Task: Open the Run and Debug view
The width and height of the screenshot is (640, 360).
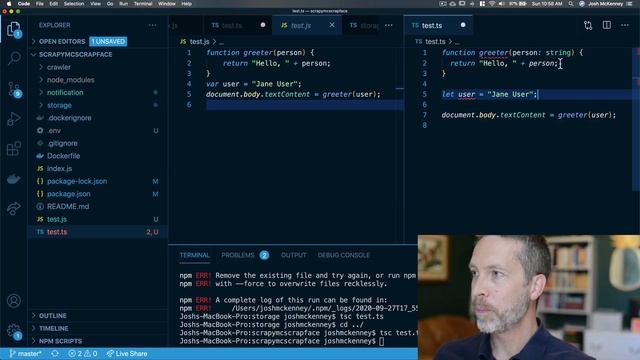Action: click(x=14, y=119)
